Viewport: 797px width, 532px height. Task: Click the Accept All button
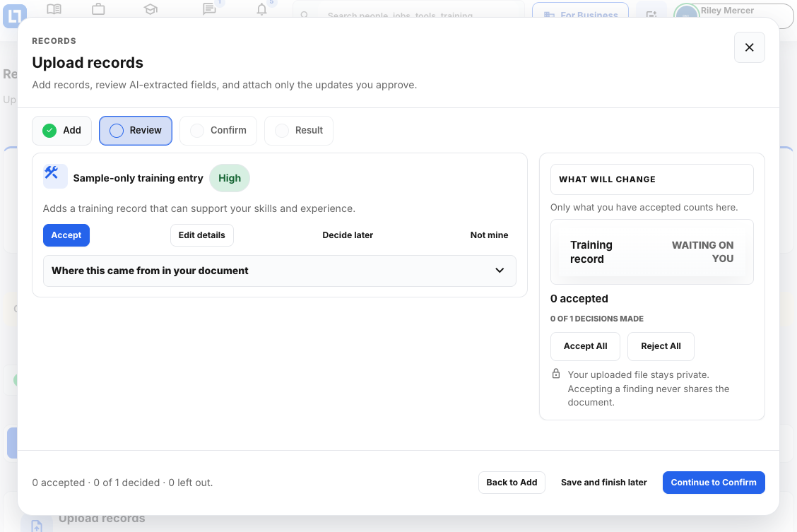coord(585,346)
